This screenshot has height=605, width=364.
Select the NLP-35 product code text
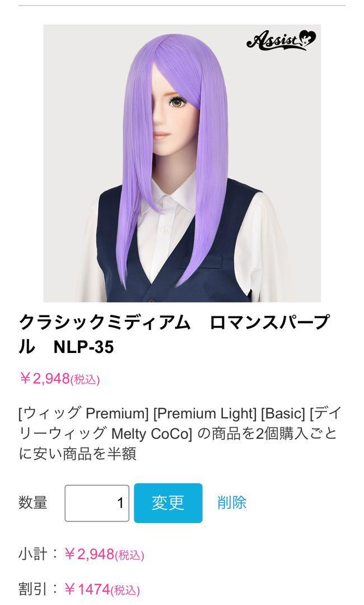(83, 347)
